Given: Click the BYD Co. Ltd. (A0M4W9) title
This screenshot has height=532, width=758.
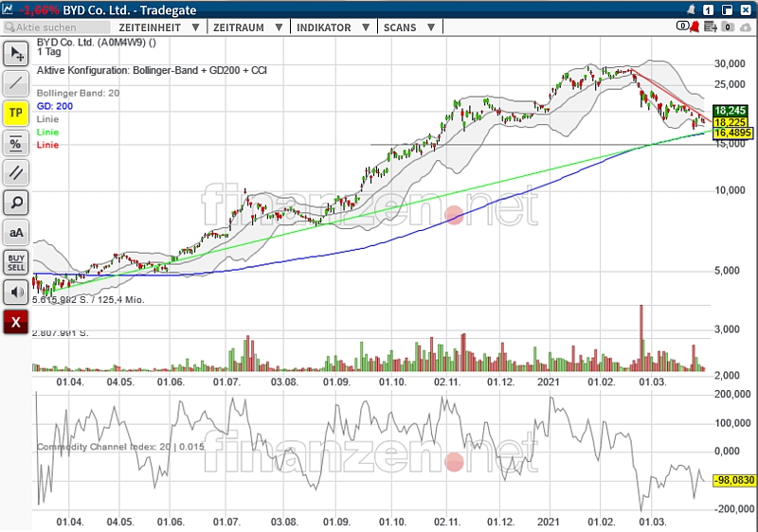Looking at the screenshot, I should (x=97, y=43).
